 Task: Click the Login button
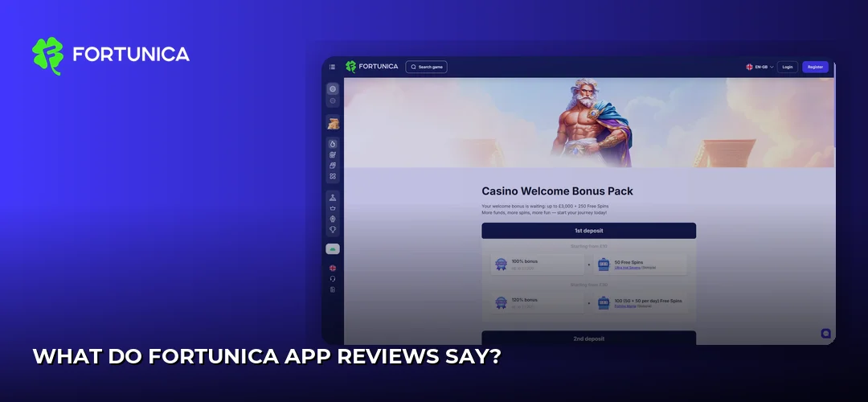(787, 67)
